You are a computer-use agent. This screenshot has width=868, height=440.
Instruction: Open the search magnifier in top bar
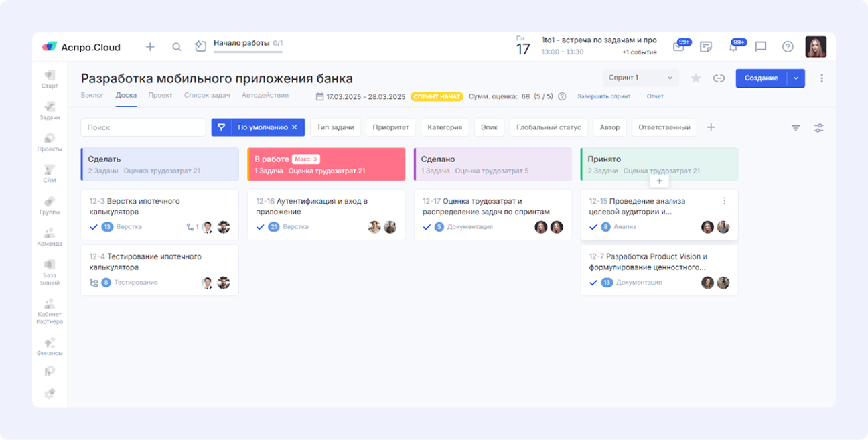click(x=177, y=47)
